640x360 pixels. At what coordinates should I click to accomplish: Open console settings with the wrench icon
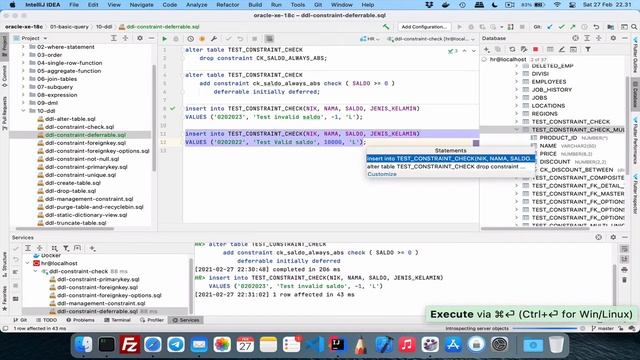click(214, 39)
